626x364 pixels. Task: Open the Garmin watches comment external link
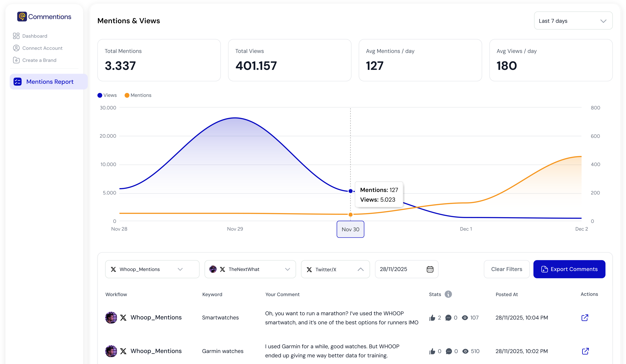(x=585, y=351)
